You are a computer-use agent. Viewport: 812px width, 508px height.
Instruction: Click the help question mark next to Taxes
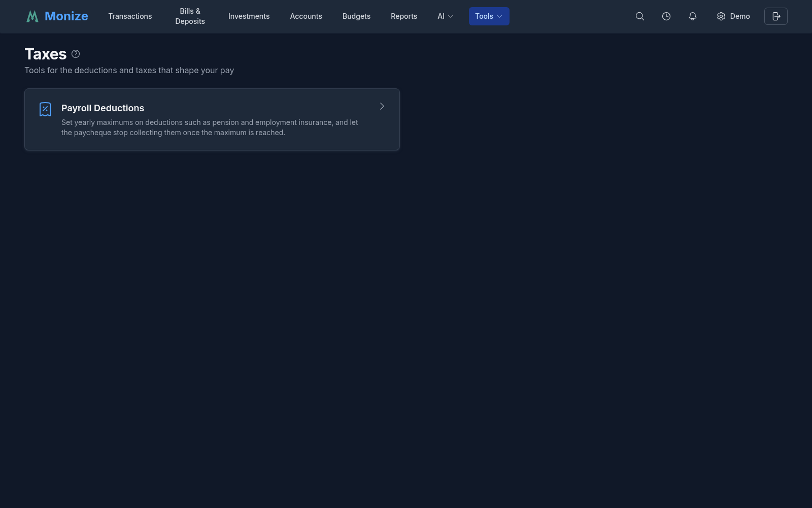coord(76,54)
